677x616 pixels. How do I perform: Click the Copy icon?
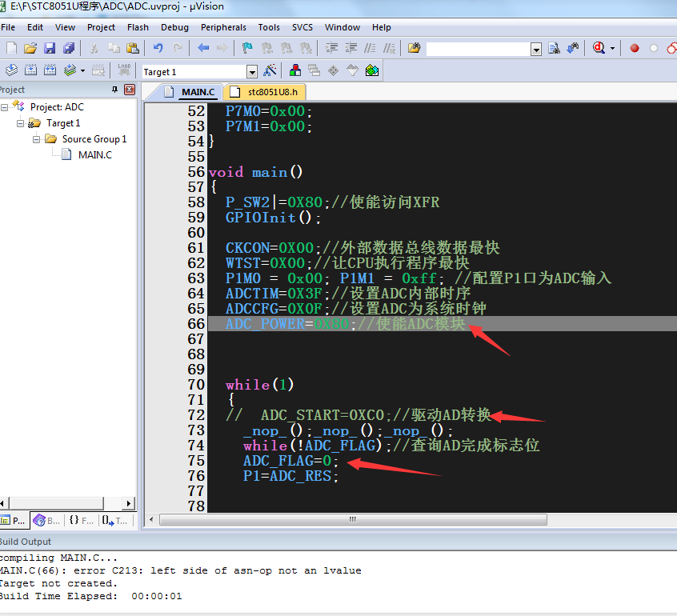pos(114,48)
